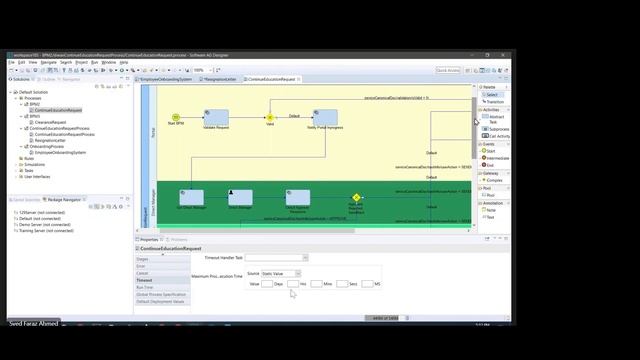Click the Quick Access field
This screenshot has width=640, height=360.
[448, 70]
